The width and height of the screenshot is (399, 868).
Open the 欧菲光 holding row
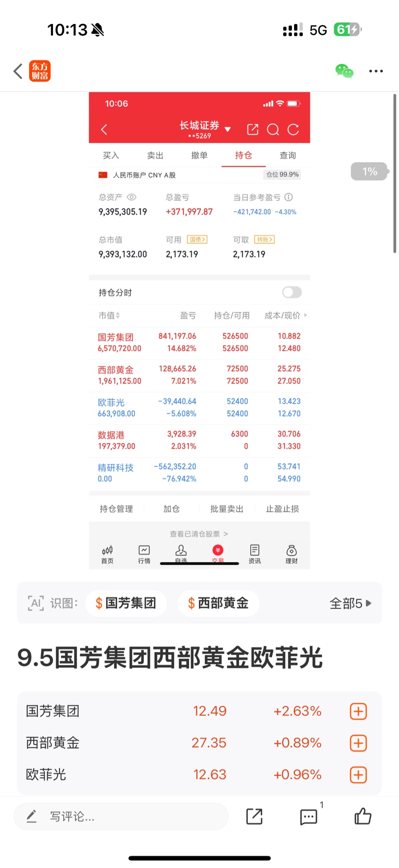(x=199, y=408)
